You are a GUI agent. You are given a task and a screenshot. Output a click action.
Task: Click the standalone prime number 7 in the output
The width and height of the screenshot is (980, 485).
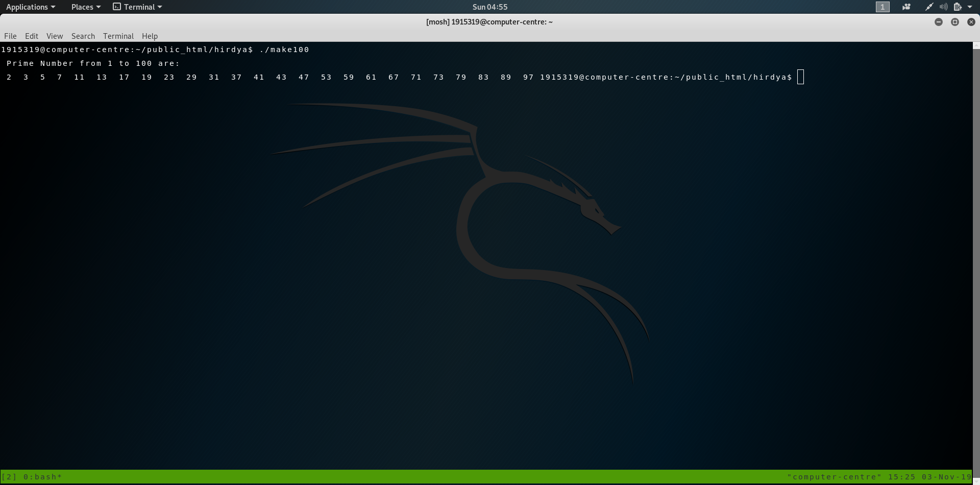coord(60,77)
